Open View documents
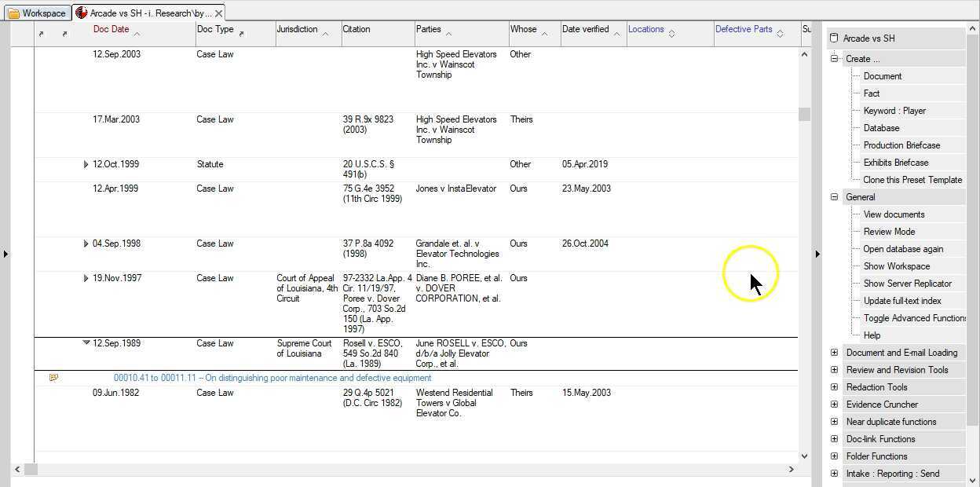 (894, 214)
